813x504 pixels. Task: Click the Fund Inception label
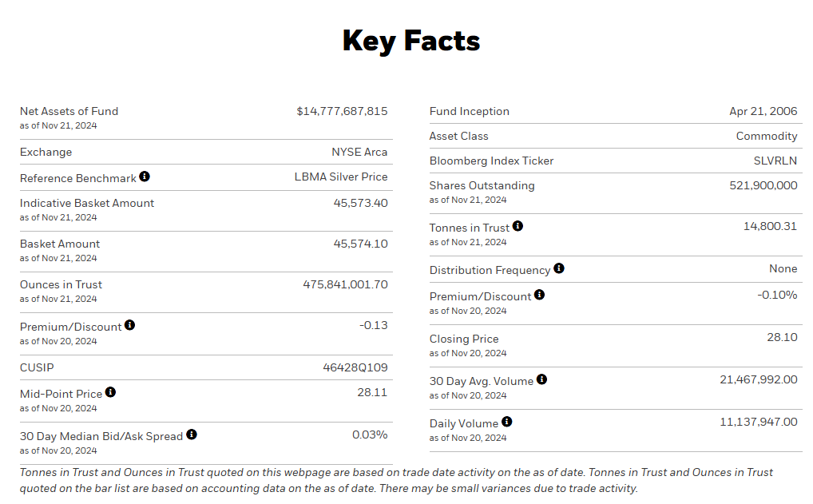pos(469,111)
